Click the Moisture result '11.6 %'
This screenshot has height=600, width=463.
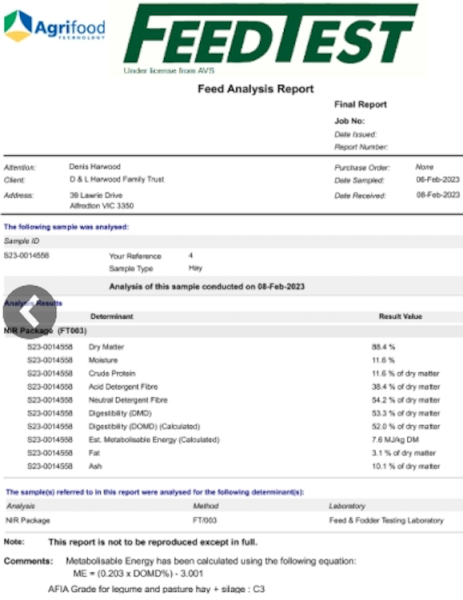(383, 360)
